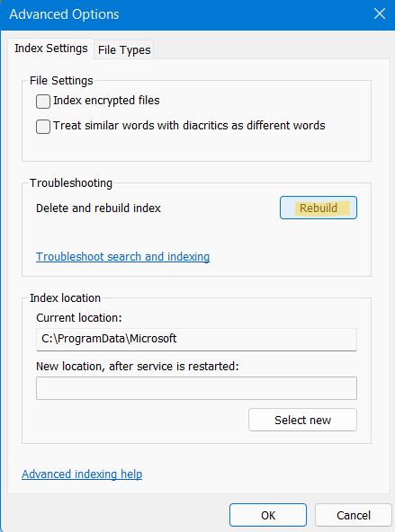Click the Current location path field

pos(196,339)
